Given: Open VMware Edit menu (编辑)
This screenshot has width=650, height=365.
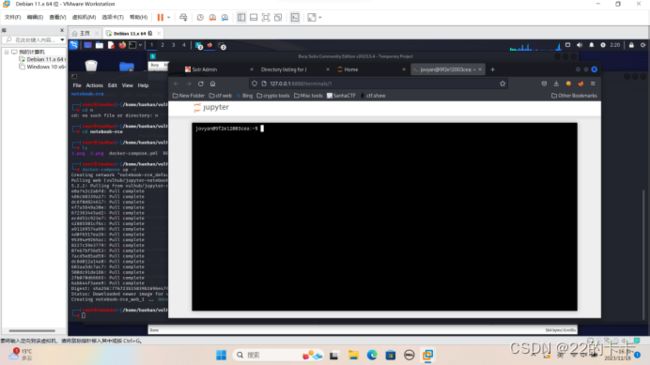Looking at the screenshot, I should (35, 17).
